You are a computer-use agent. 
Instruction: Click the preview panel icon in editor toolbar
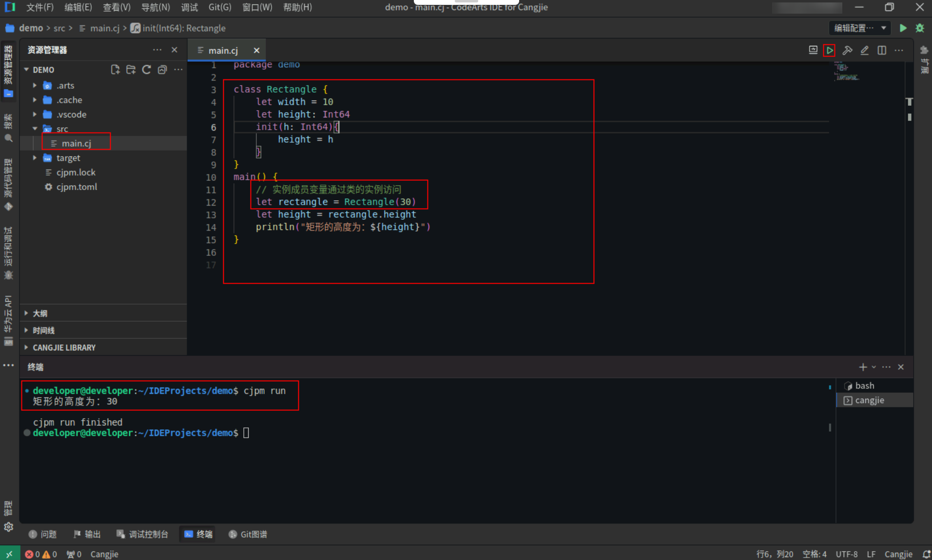813,50
